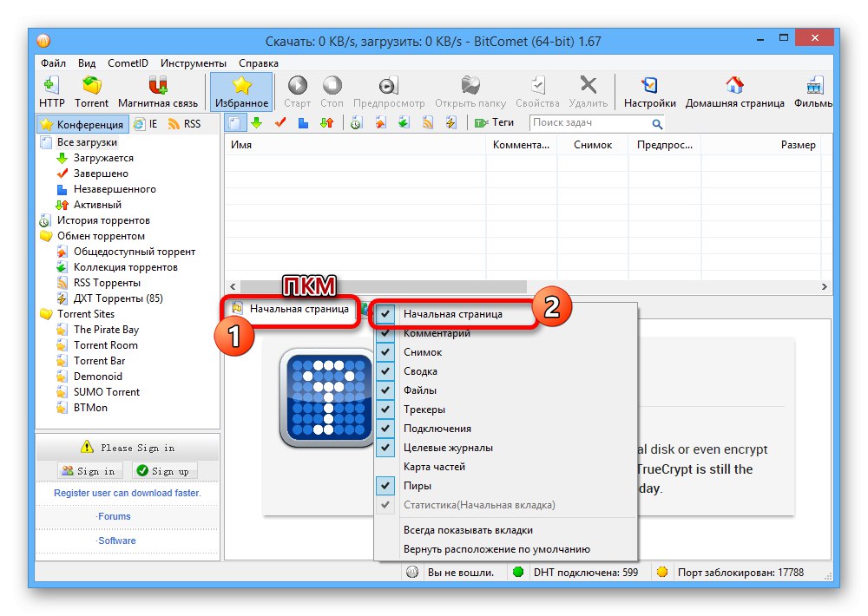Click the Имя column header

point(355,145)
